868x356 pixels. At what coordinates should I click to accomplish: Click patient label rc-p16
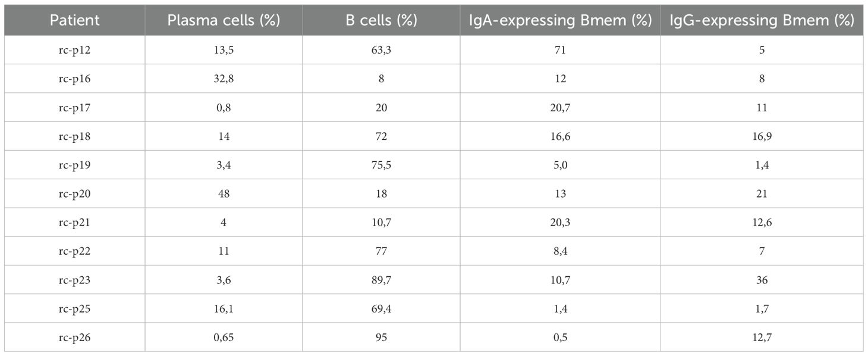[x=75, y=79]
